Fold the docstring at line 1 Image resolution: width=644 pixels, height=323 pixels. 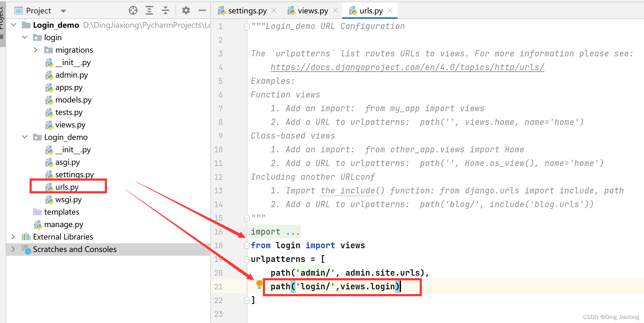tap(247, 26)
